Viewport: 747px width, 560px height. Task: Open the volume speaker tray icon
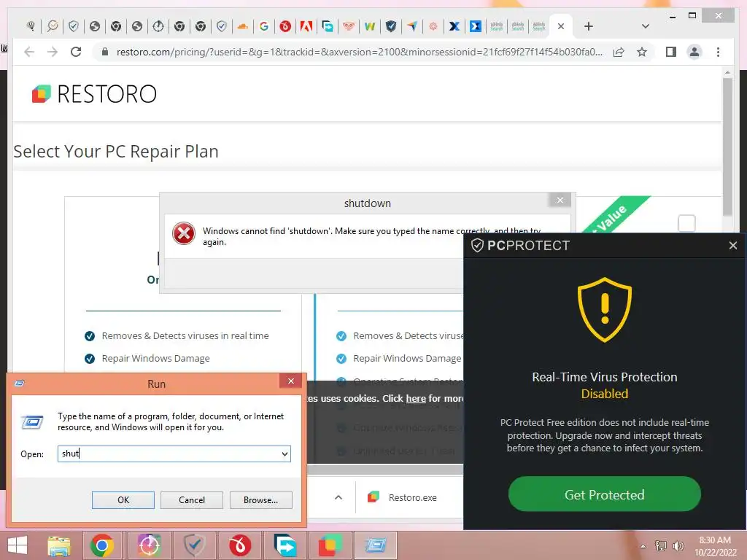pyautogui.click(x=678, y=546)
